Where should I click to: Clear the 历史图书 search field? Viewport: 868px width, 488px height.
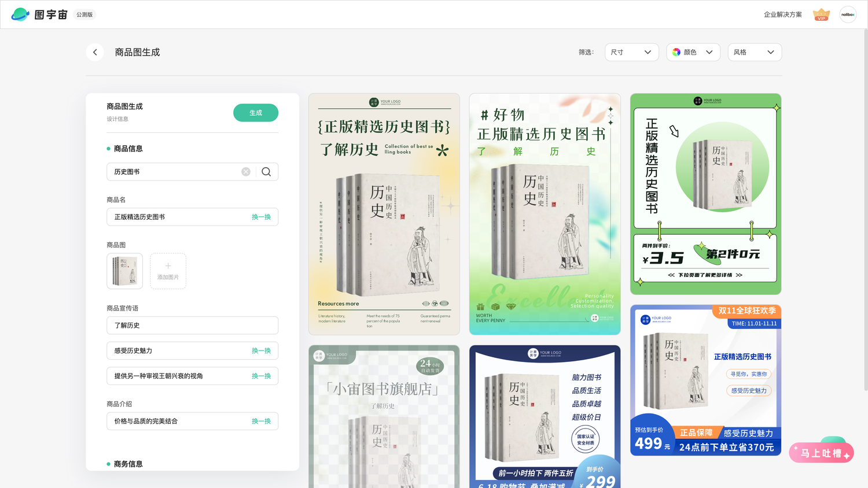246,172
